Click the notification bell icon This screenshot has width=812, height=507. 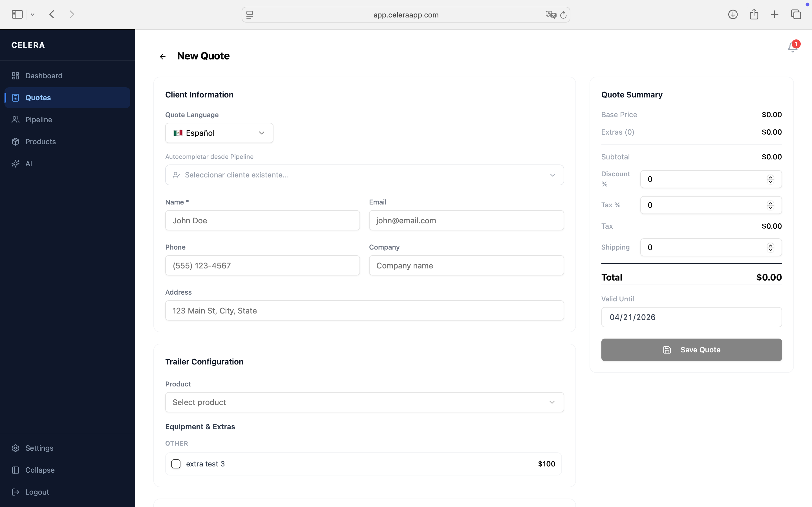(x=792, y=48)
